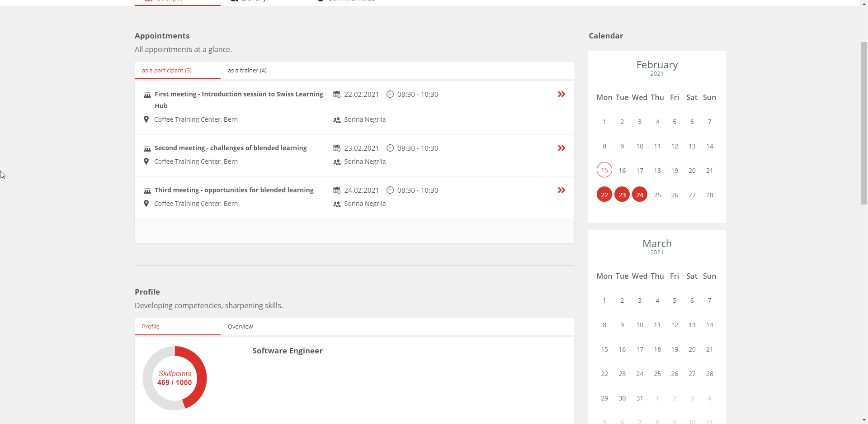
Task: Select the Profile tab under Profile section
Action: tap(151, 327)
